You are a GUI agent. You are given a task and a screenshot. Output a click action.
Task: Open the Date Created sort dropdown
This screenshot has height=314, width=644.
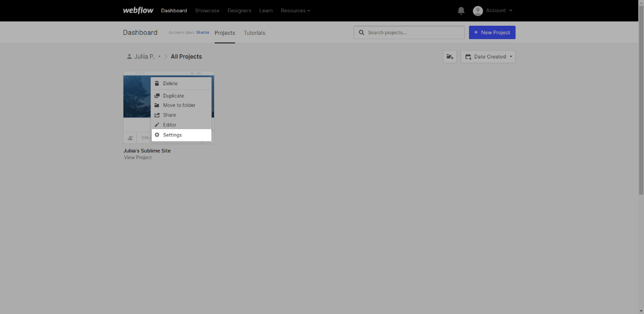(x=488, y=57)
